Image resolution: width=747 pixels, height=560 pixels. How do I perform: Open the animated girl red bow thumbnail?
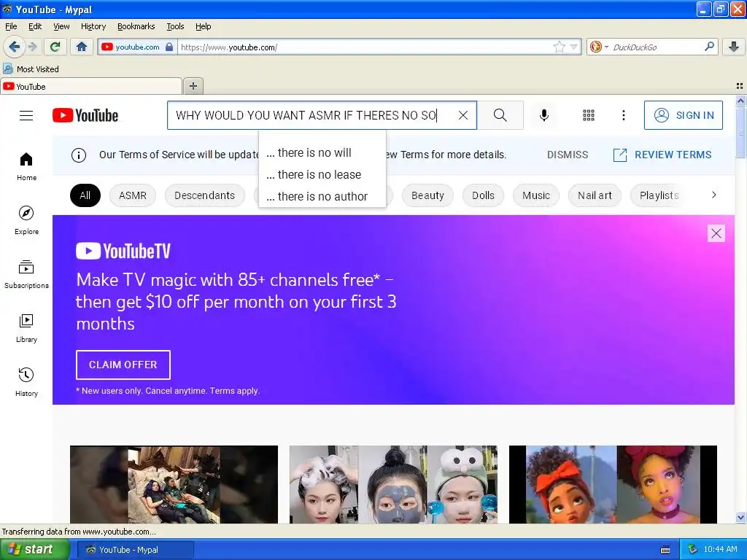click(613, 484)
